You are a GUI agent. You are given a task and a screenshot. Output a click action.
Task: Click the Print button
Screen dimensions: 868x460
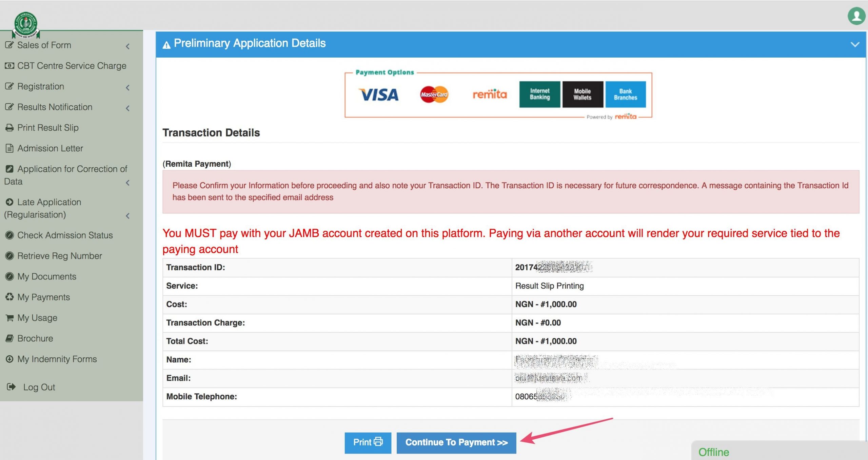point(368,442)
